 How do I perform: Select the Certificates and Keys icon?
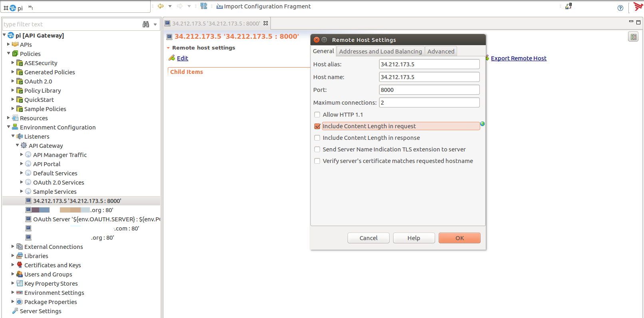click(x=20, y=265)
